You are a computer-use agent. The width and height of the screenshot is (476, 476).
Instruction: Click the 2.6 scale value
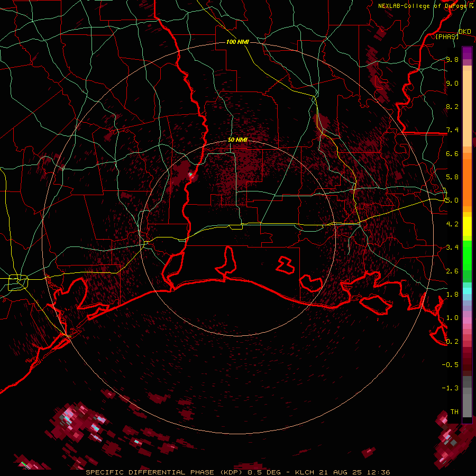click(452, 271)
